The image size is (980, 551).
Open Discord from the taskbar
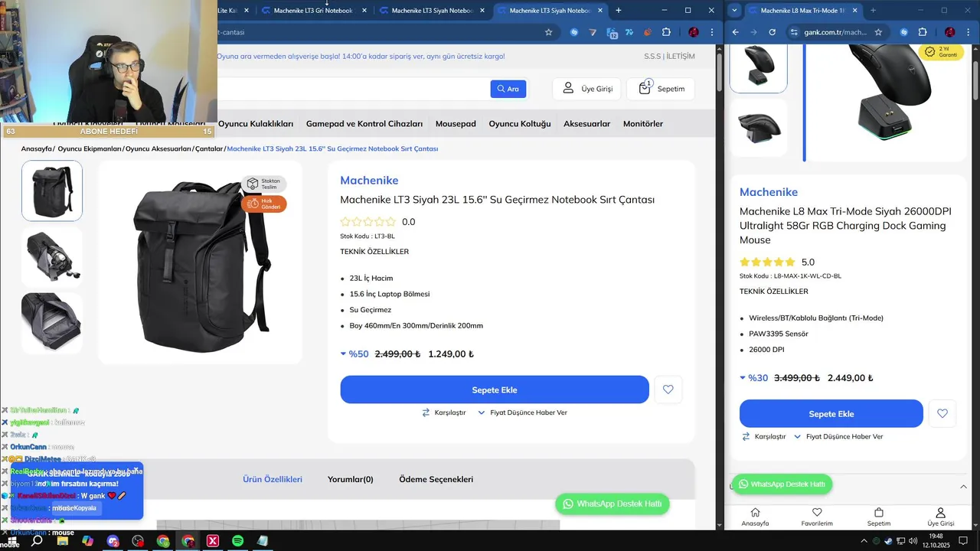(113, 541)
